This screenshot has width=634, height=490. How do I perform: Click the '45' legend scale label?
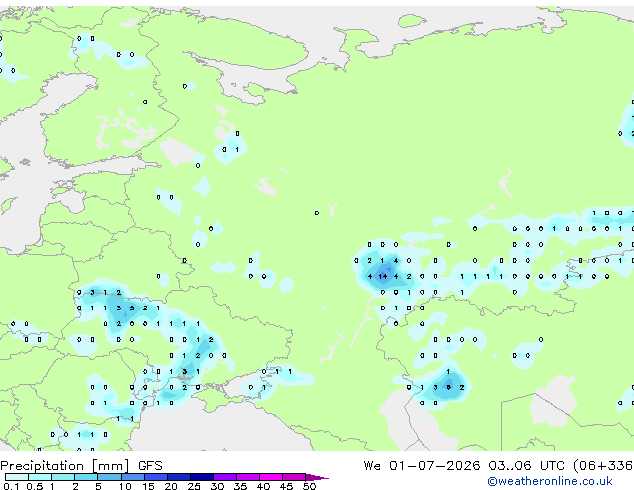coord(286,486)
